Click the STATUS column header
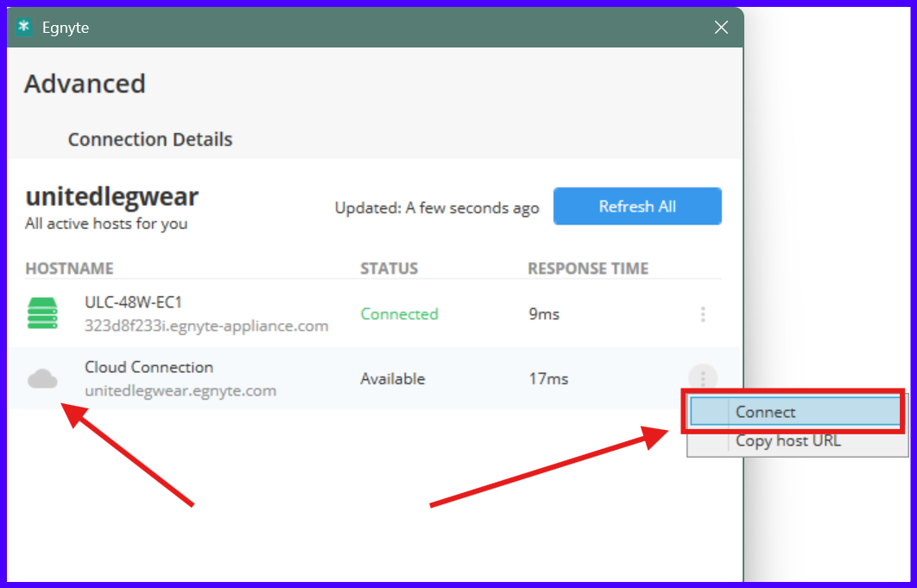The height and width of the screenshot is (588, 917). 389,269
